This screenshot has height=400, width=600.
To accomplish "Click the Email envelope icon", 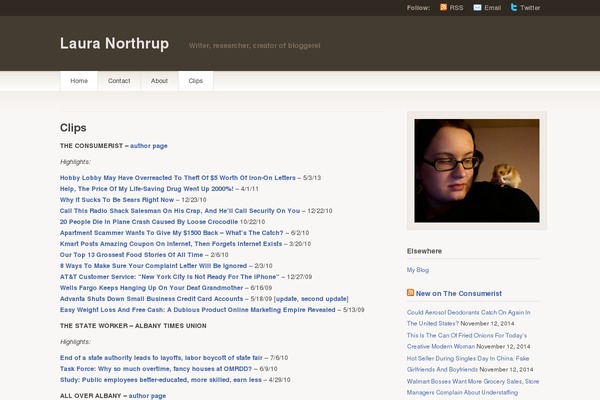I will [477, 7].
